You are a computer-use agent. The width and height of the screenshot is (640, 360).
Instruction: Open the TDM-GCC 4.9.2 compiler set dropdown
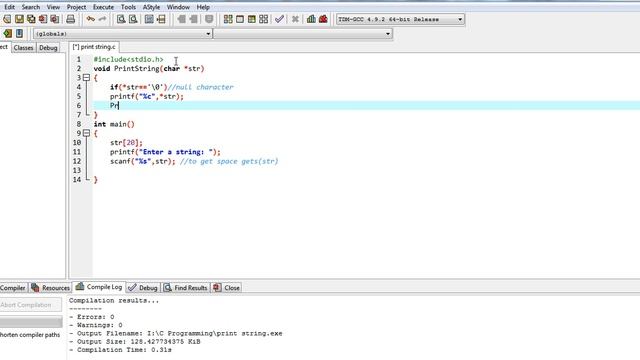pyautogui.click(x=400, y=19)
